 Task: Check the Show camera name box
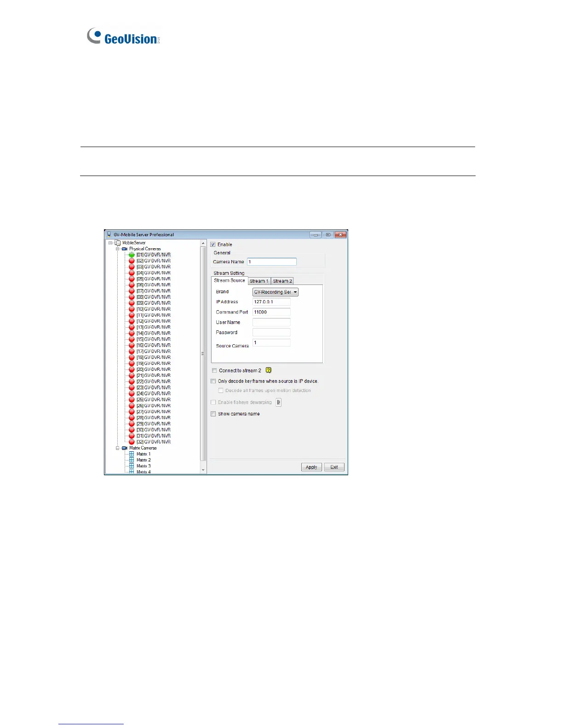point(213,414)
